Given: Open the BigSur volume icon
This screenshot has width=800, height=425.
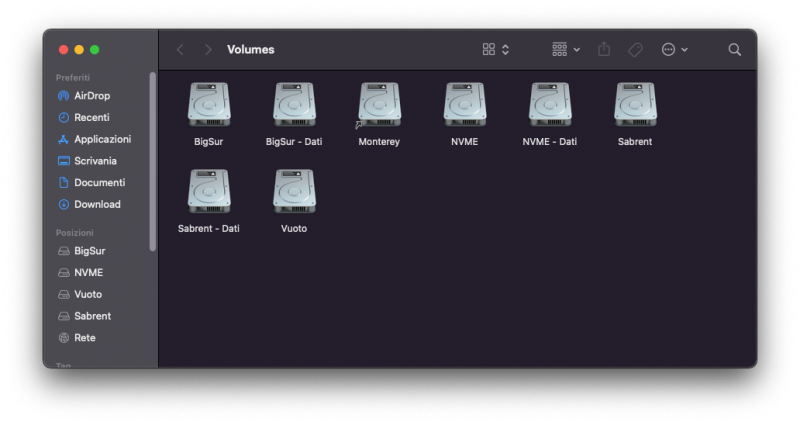Looking at the screenshot, I should (x=209, y=105).
